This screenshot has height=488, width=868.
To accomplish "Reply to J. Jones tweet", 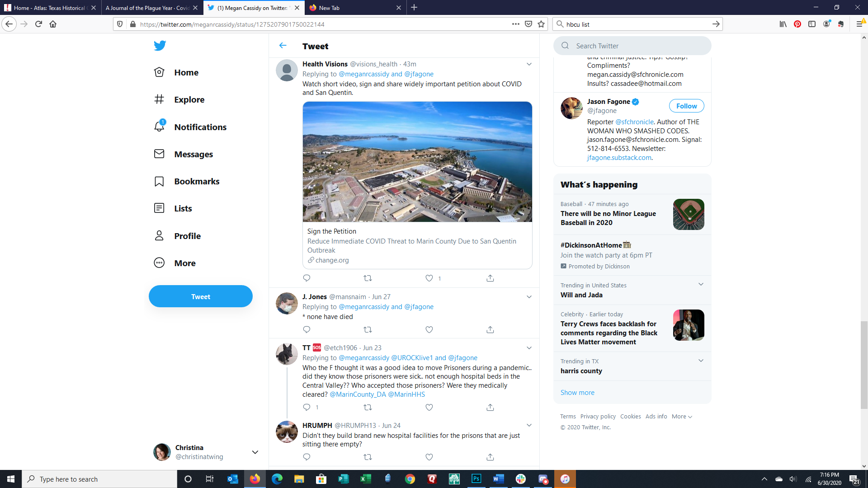I will [x=307, y=330].
